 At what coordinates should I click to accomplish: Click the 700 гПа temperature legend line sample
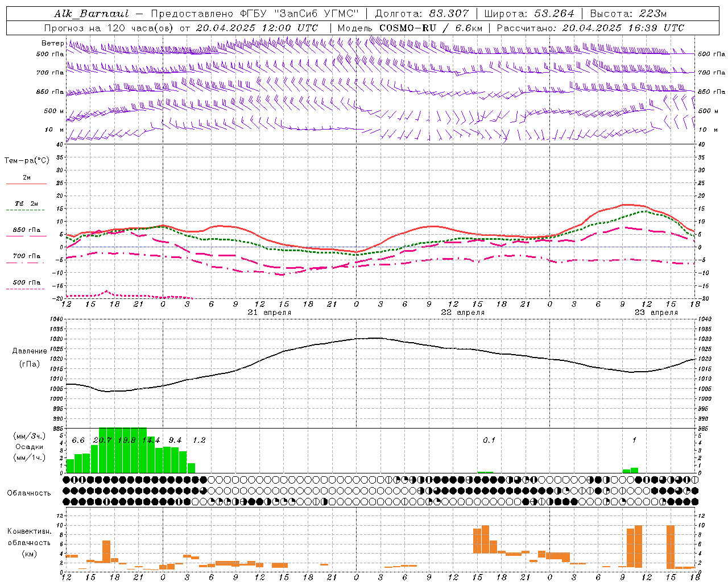pyautogui.click(x=26, y=263)
